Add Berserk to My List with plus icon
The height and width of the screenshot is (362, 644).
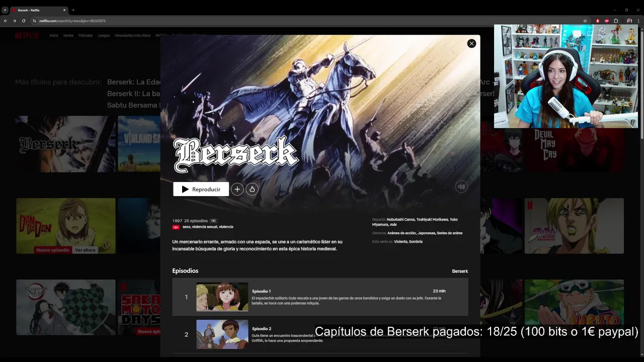tap(237, 189)
